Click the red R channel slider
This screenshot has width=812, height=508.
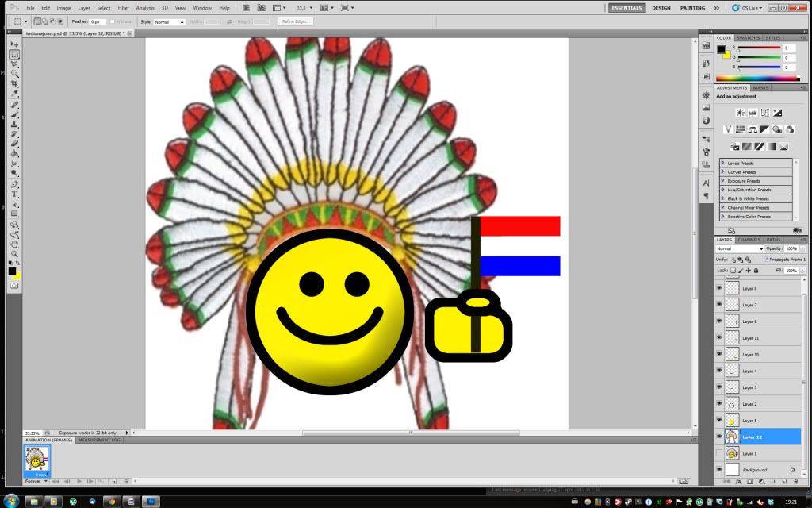(x=759, y=48)
